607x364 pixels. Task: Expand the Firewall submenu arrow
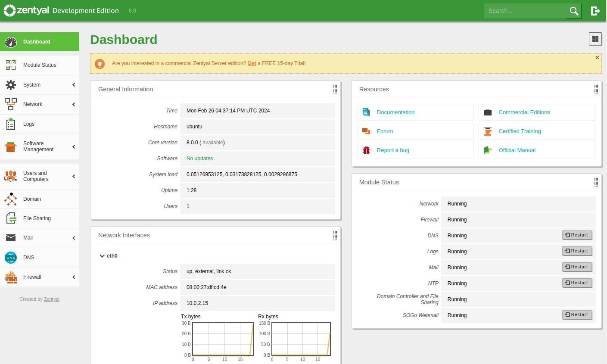tap(74, 277)
